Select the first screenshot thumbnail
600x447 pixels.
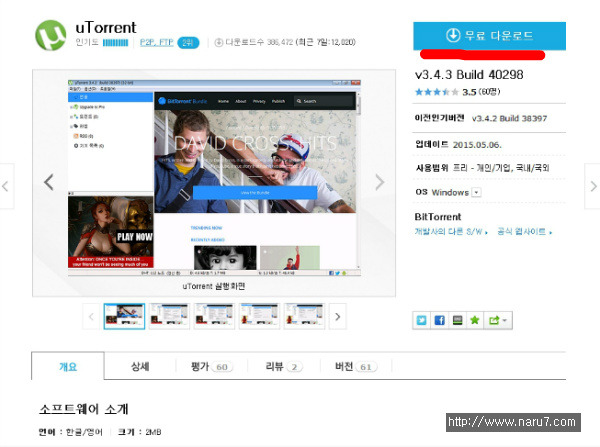(x=124, y=316)
